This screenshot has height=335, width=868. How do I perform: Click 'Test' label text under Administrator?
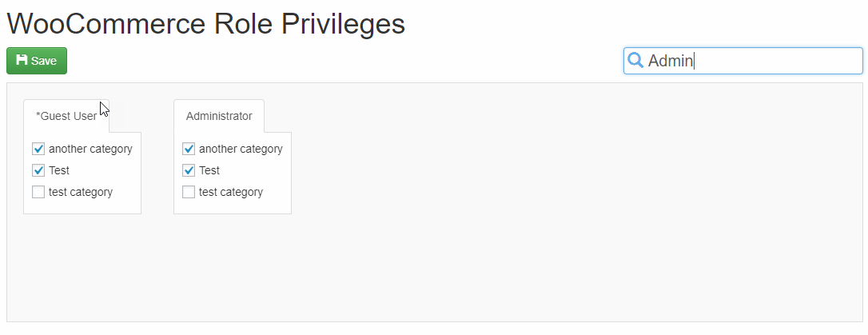tap(209, 170)
